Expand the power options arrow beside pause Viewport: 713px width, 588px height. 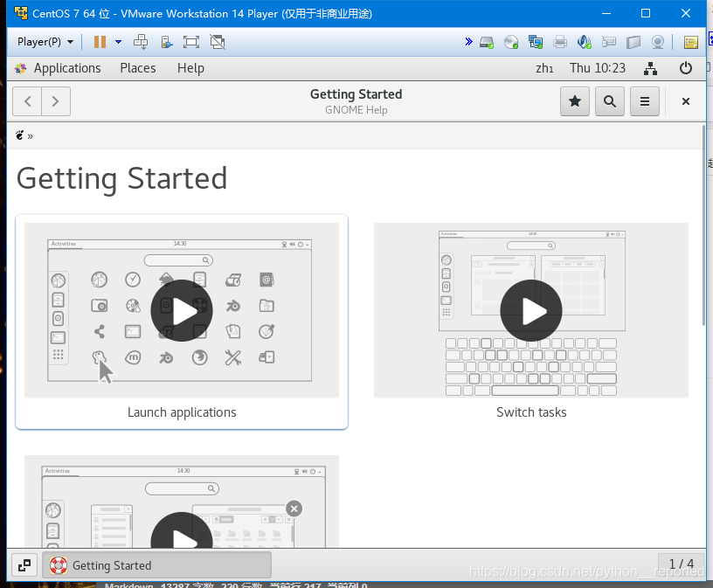click(118, 42)
